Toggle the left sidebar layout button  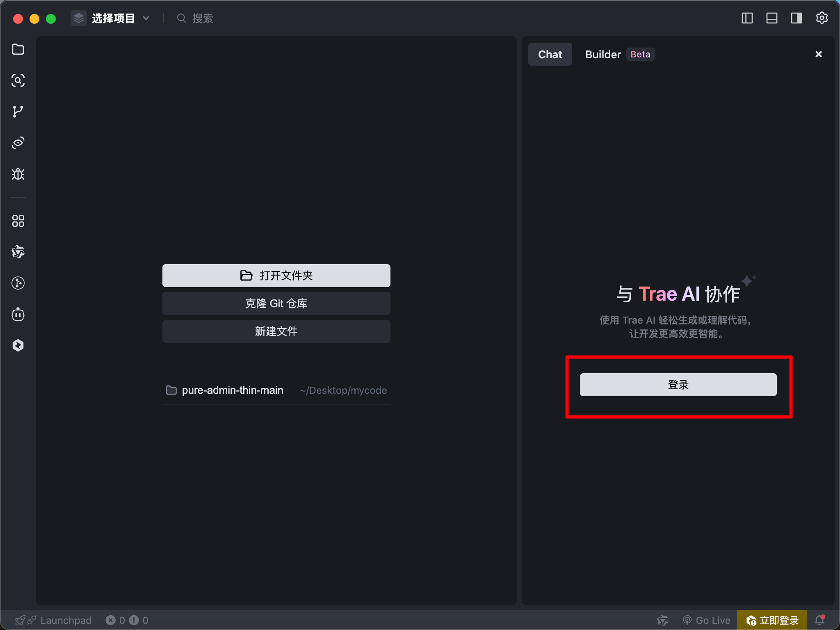(x=747, y=18)
